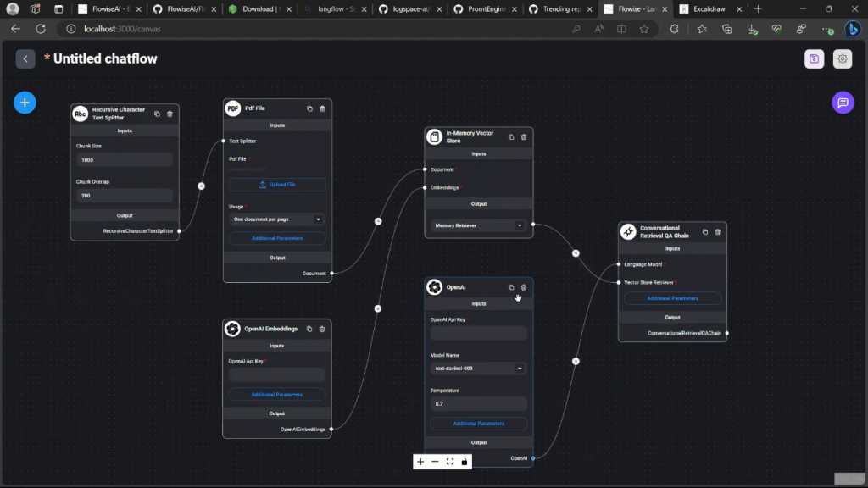The height and width of the screenshot is (488, 868).
Task: Switch to the Trending repositories browser tab
Action: (561, 8)
